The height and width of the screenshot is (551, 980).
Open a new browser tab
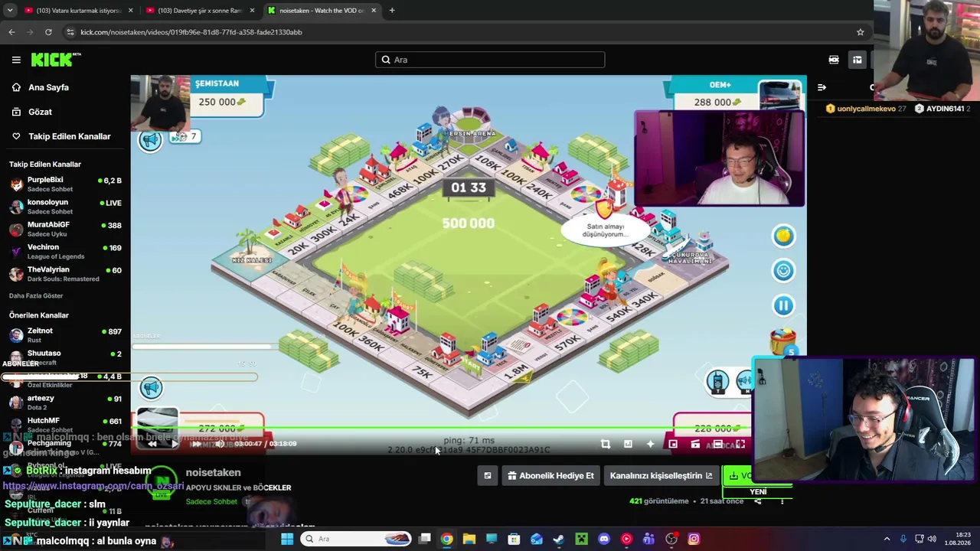(x=392, y=11)
